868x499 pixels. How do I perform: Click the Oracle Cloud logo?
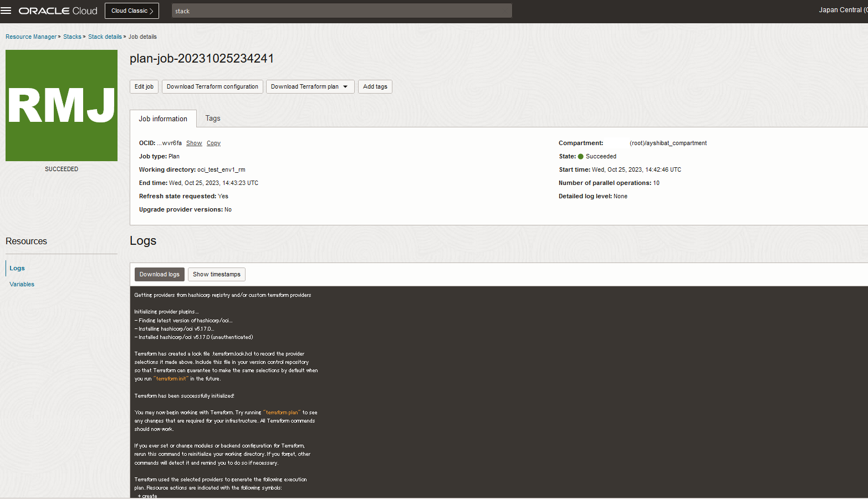[58, 11]
